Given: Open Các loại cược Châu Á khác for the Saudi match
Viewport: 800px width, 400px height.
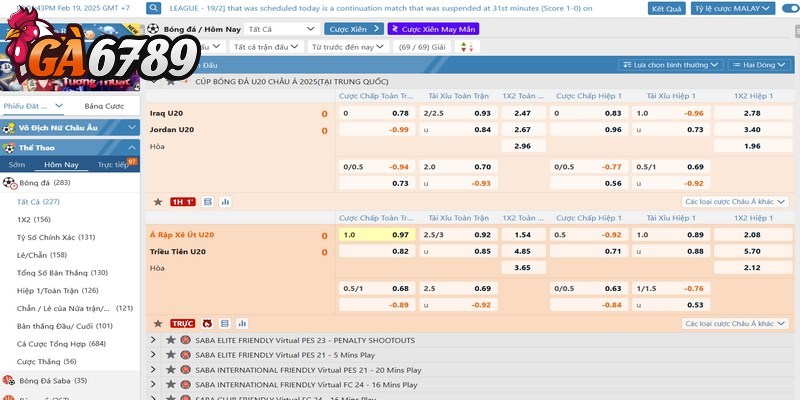Looking at the screenshot, I should tap(735, 323).
